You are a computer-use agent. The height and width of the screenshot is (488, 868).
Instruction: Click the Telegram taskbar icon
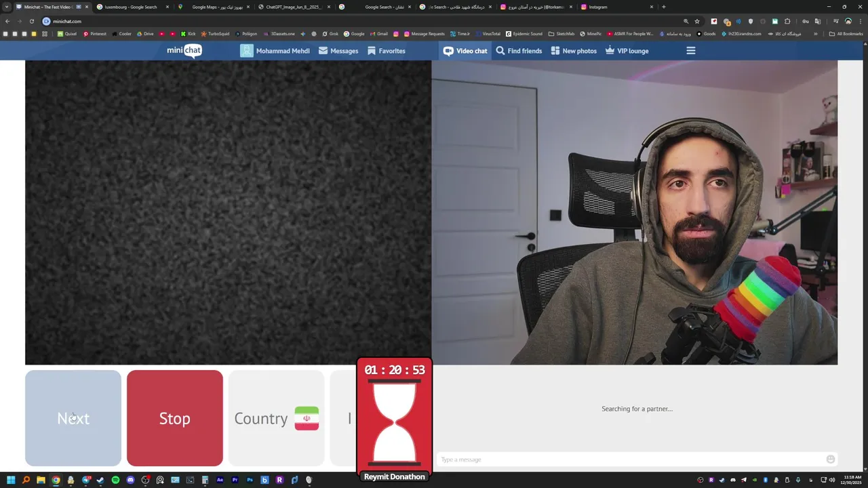(86, 481)
